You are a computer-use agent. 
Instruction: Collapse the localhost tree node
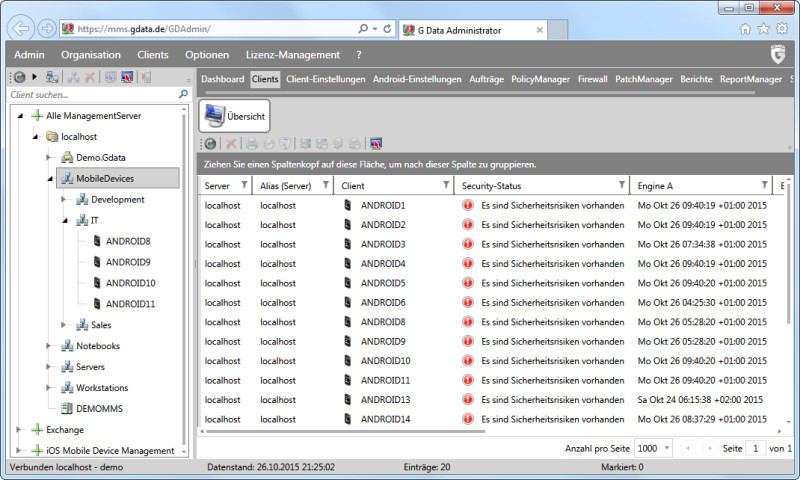[x=35, y=137]
